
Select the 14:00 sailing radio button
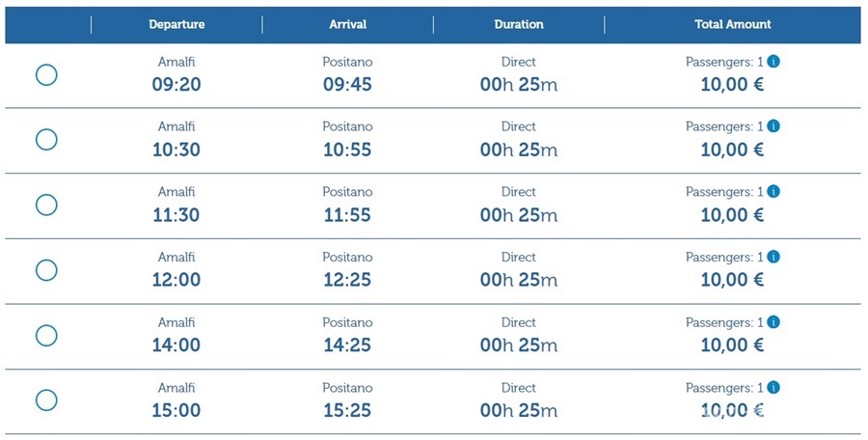tap(46, 335)
